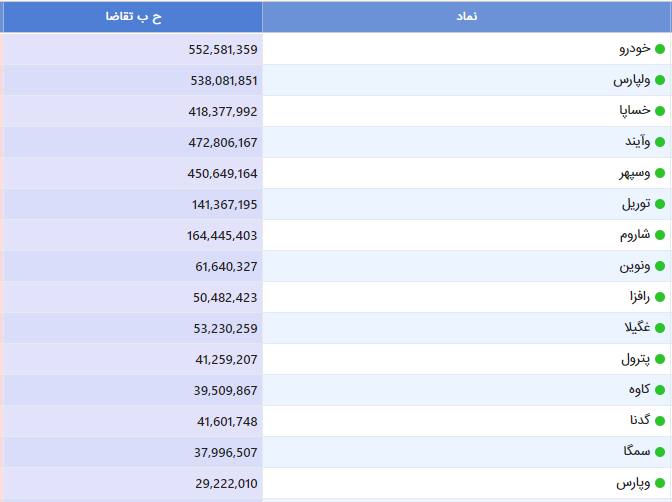Click the demand value 37,996,507
The image size is (672, 502).
[225, 453]
